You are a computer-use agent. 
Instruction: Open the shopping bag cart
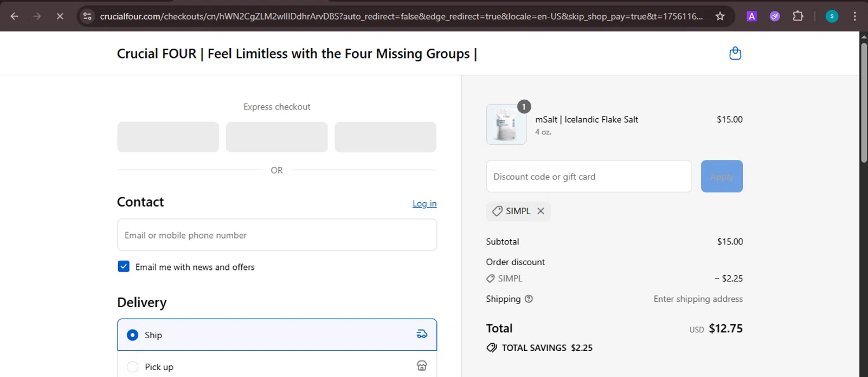click(735, 53)
